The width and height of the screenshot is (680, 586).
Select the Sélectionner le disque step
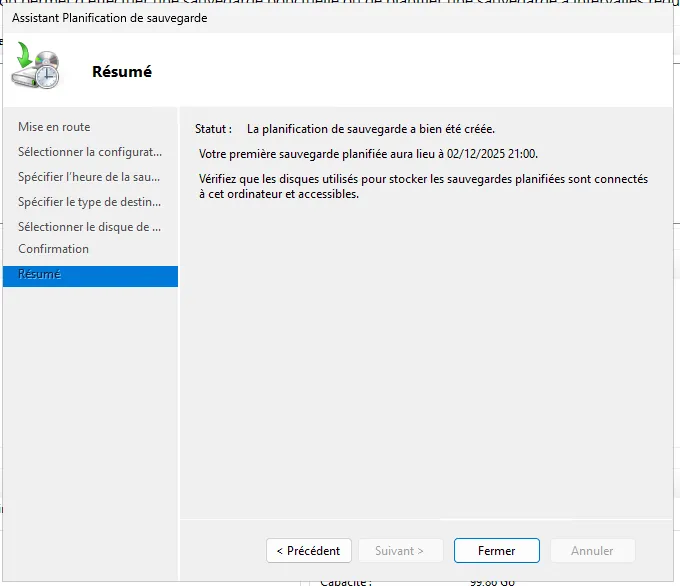coord(89,227)
